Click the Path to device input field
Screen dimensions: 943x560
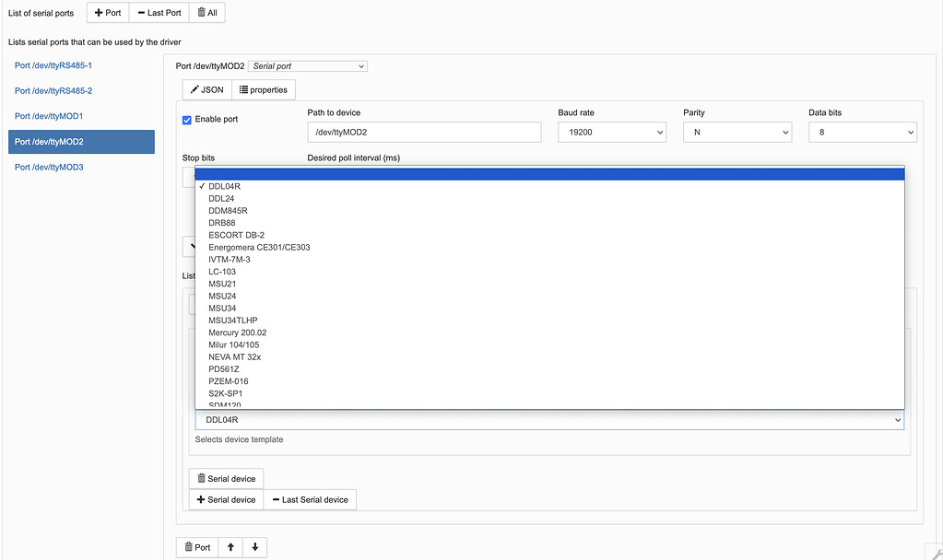[x=424, y=133]
